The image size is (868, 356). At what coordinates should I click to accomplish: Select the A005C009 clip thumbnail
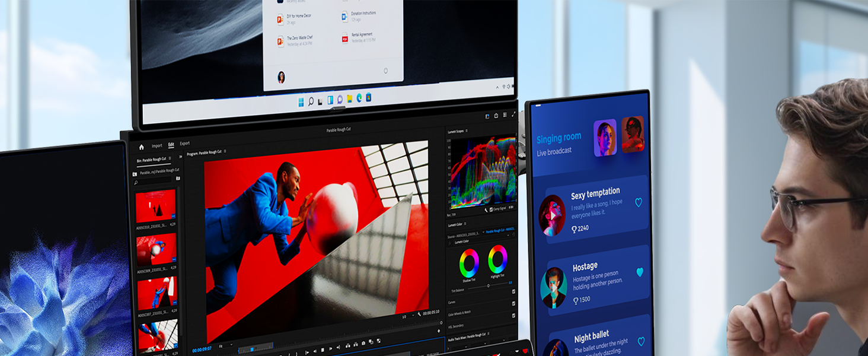pos(157,250)
